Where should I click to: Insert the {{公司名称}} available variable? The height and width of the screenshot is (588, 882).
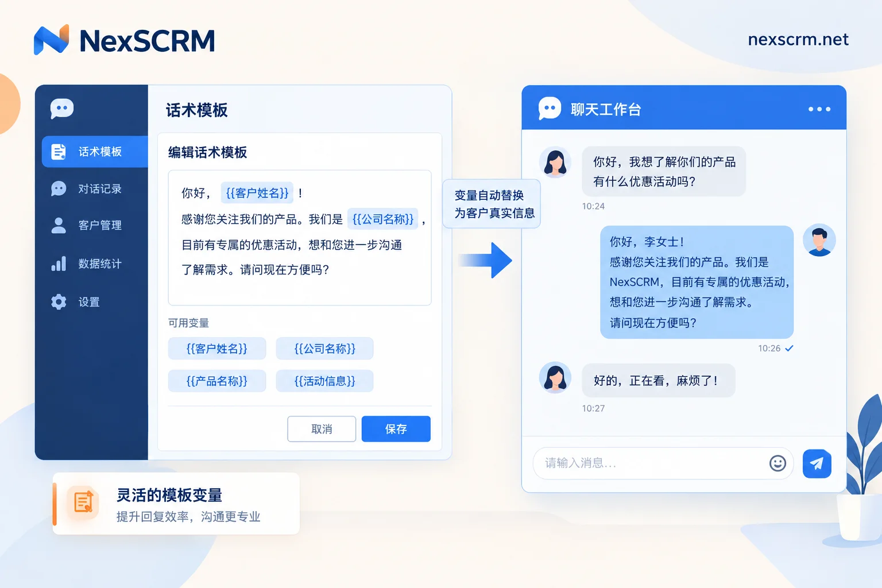(325, 349)
